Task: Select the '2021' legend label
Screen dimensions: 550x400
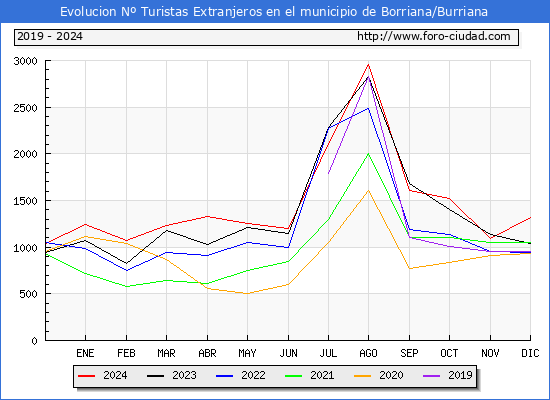Action: (322, 375)
